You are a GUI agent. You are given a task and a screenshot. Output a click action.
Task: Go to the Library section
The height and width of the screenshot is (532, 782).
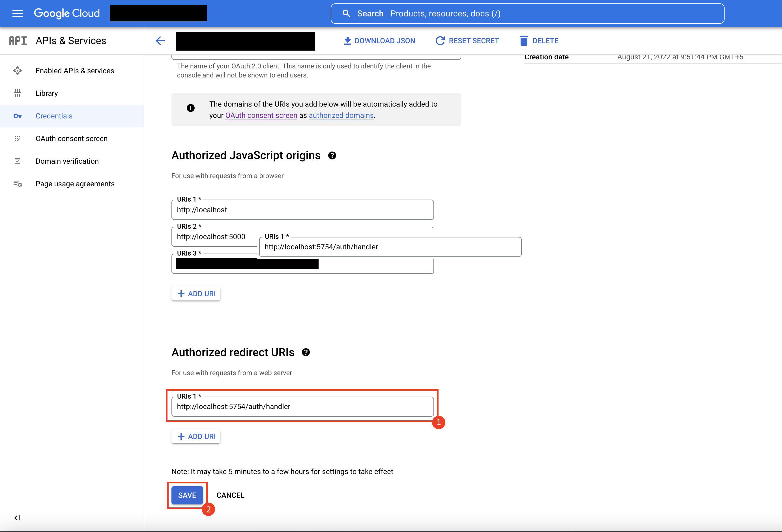point(47,93)
